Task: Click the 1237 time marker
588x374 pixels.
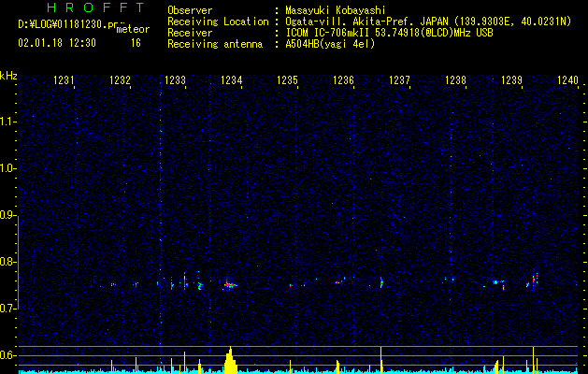Action: 399,80
